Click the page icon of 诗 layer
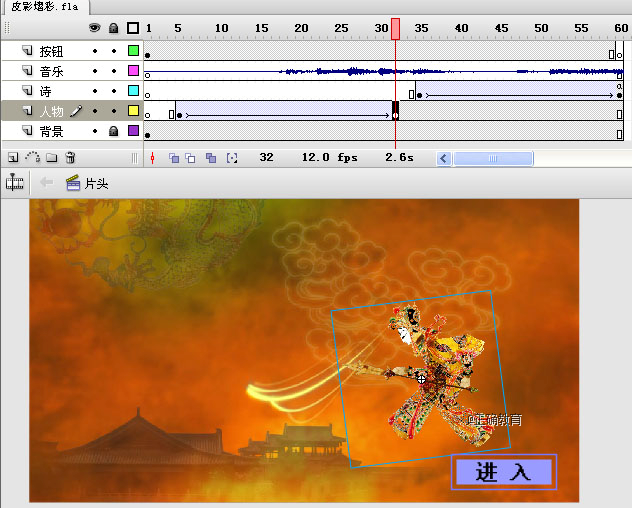The width and height of the screenshot is (632, 508). tap(27, 90)
